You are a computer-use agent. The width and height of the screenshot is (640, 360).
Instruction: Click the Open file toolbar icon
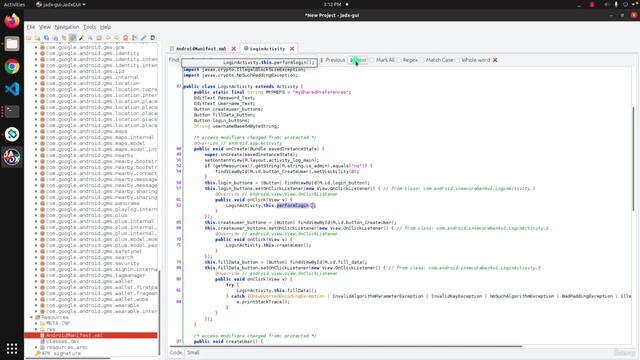point(29,38)
